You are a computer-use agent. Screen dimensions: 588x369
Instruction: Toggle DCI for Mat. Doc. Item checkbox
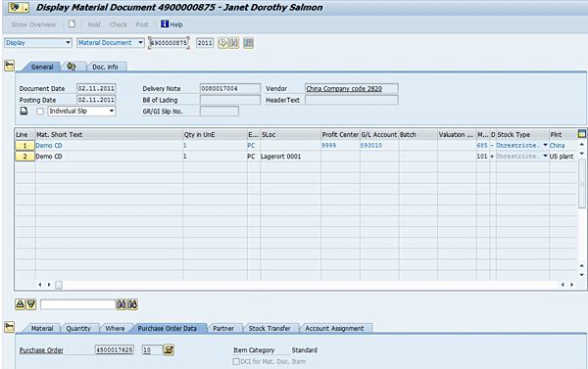click(x=236, y=361)
